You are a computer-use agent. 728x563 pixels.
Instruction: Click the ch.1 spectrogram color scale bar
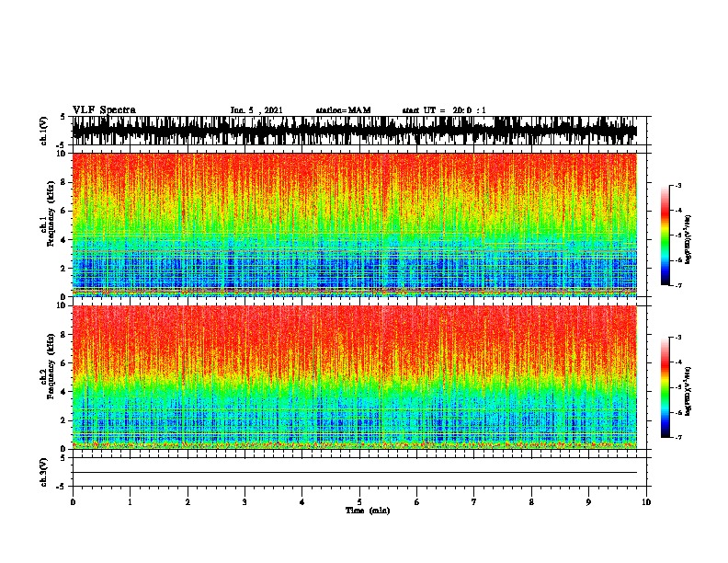click(x=665, y=236)
